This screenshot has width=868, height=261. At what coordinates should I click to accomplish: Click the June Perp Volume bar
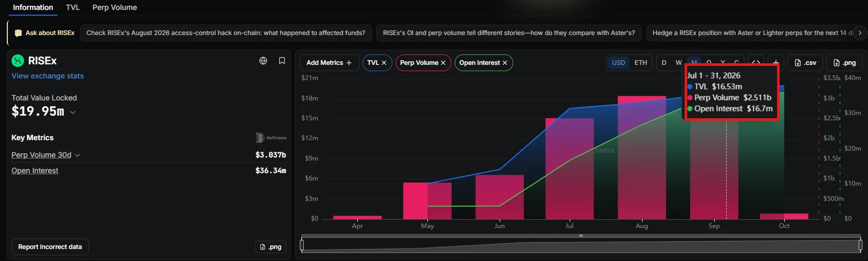coord(500,197)
